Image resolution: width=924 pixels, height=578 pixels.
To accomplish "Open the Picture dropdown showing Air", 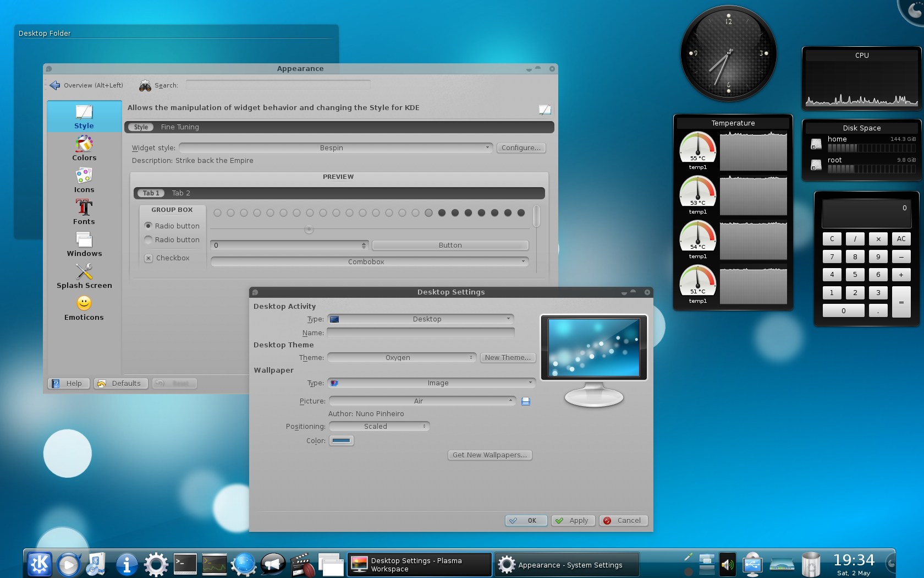I will click(422, 401).
